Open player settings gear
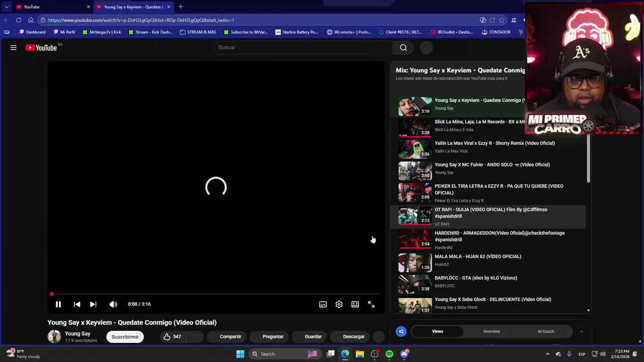Screen dimensions: 644x362 pyautogui.click(x=339, y=304)
